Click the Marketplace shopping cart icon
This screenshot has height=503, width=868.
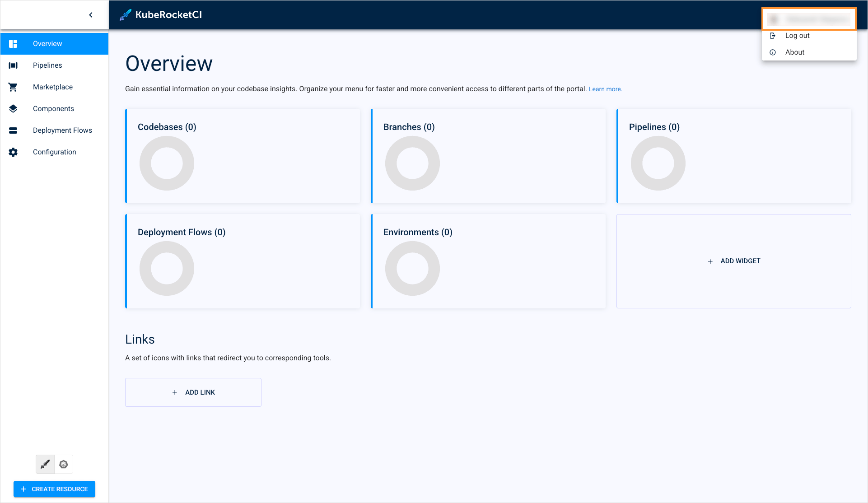[x=13, y=87]
